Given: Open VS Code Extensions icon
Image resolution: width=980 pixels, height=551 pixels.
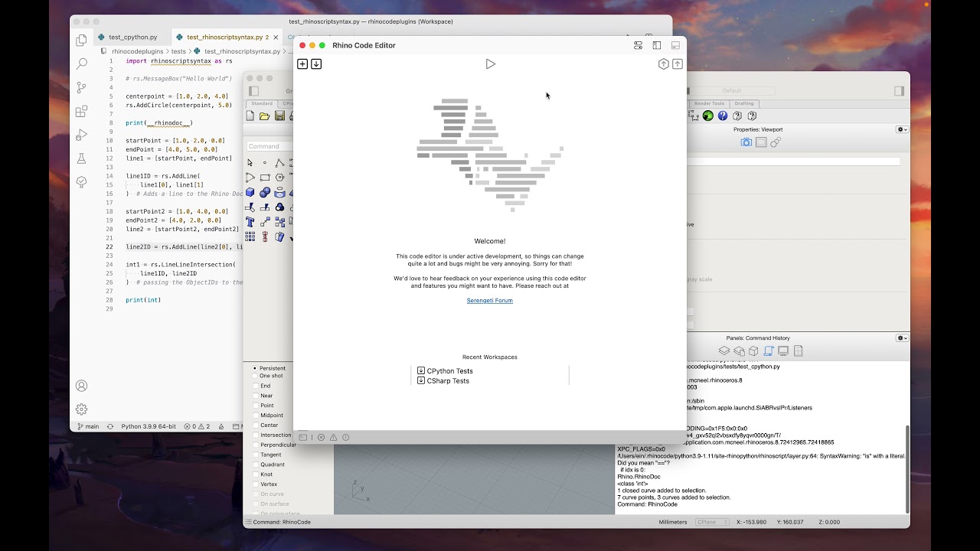Looking at the screenshot, I should 82,112.
